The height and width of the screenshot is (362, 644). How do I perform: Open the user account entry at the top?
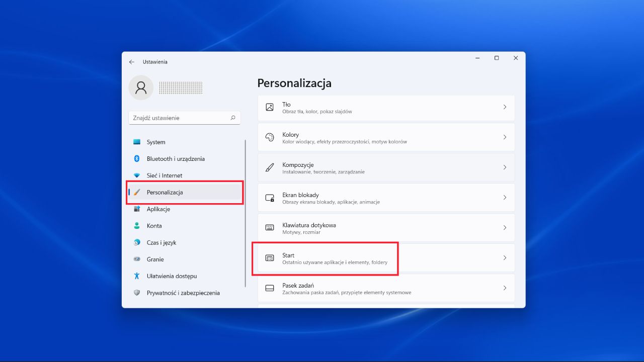(166, 87)
